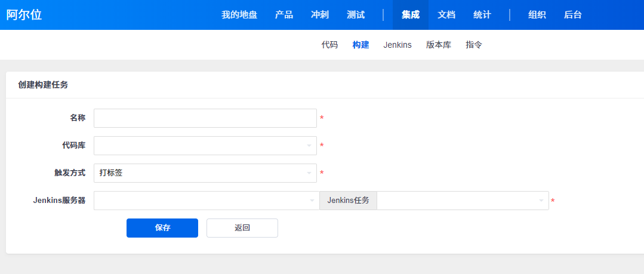Open the 版本库 tab

pos(439,45)
